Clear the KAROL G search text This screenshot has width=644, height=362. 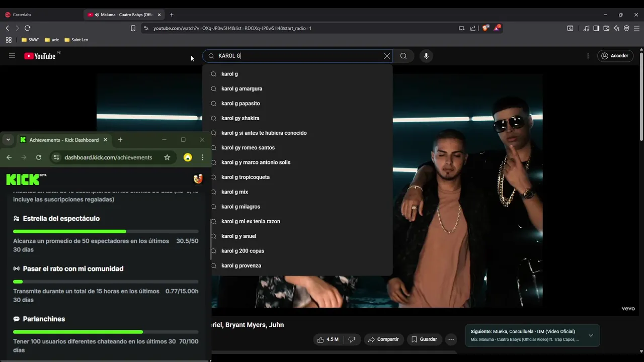387,56
